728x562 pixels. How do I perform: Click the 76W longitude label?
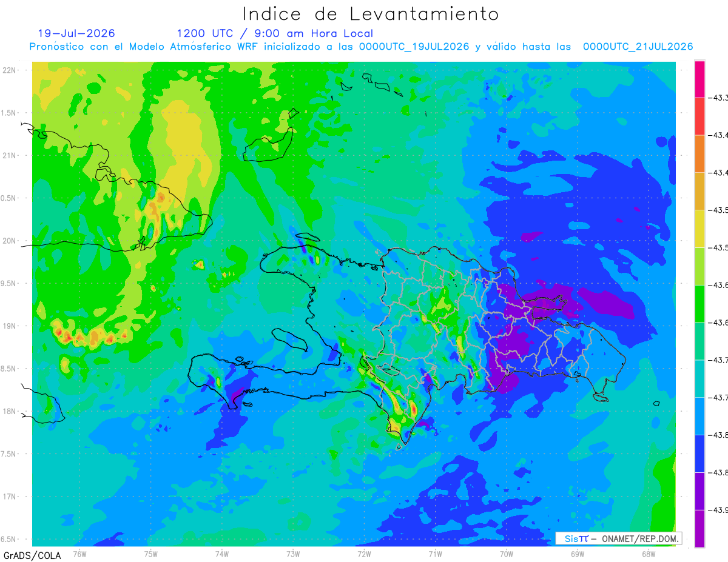click(x=79, y=554)
